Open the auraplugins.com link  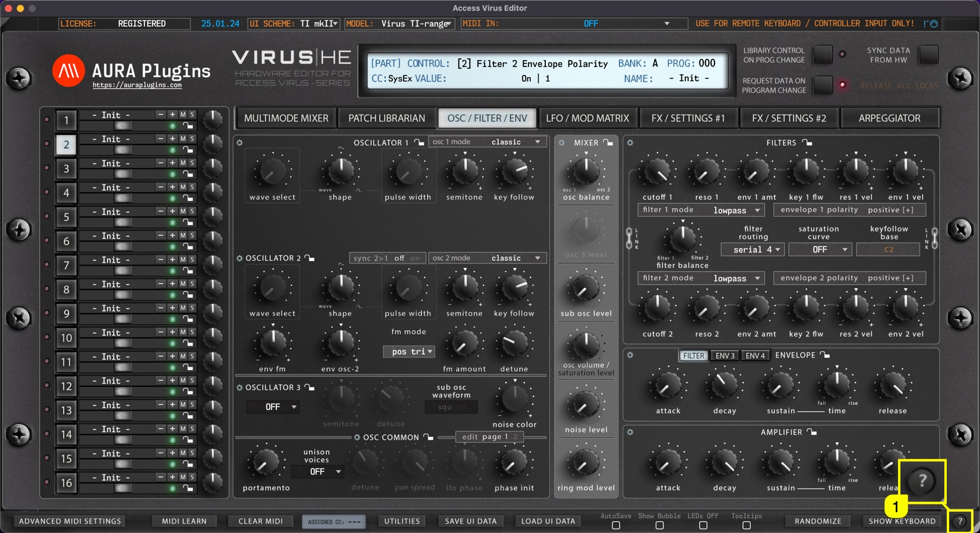(137, 86)
